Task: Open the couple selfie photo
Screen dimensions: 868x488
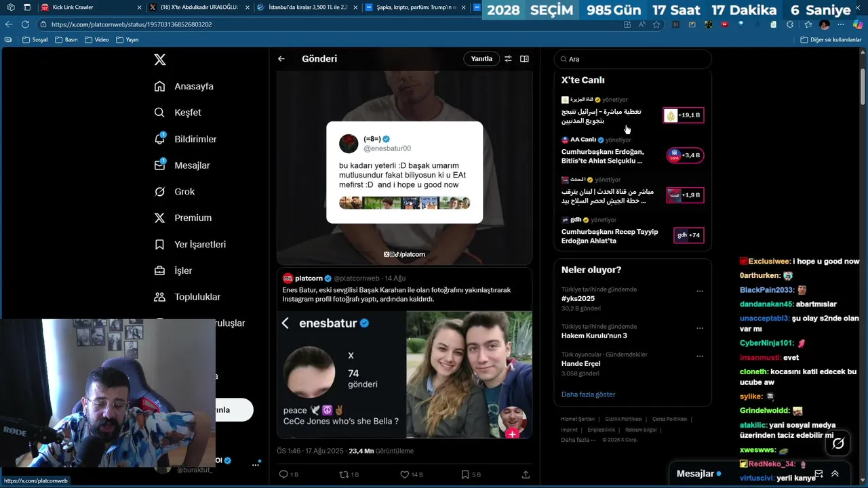Action: point(469,374)
